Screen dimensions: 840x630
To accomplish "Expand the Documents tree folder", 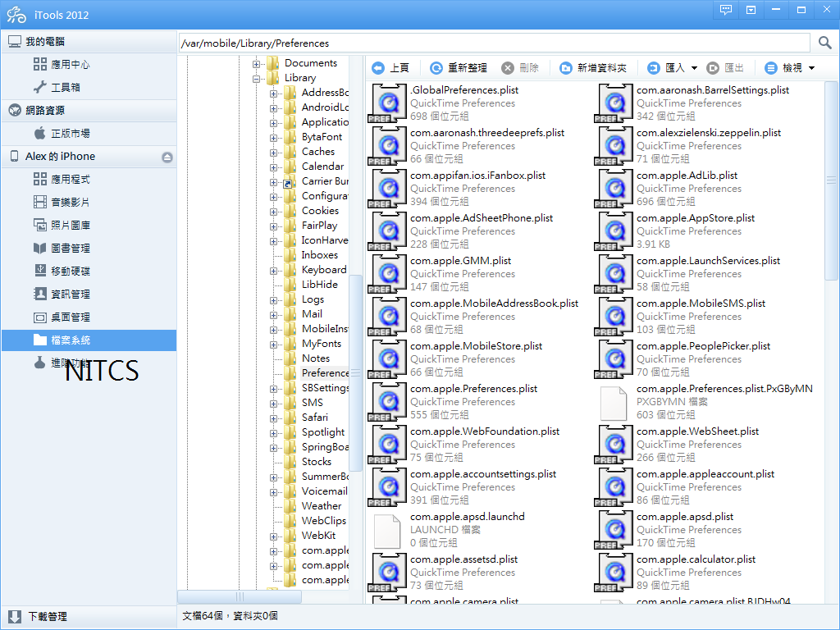I will [x=256, y=64].
